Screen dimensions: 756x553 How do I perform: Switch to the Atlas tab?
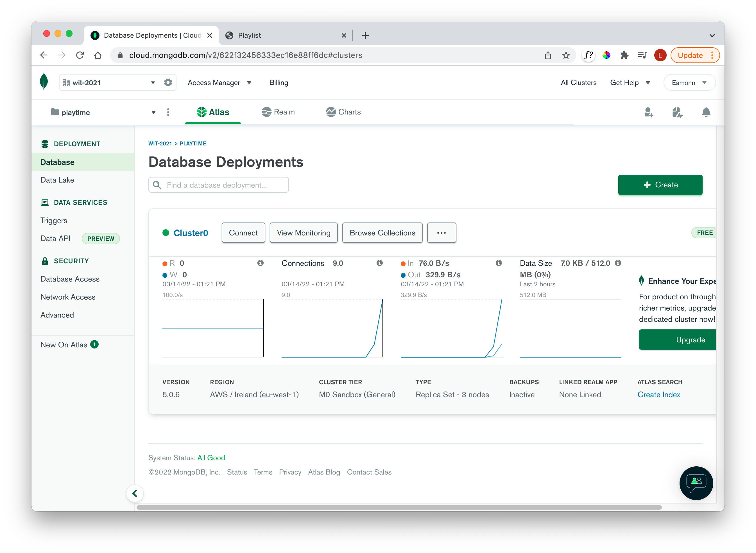tap(213, 112)
